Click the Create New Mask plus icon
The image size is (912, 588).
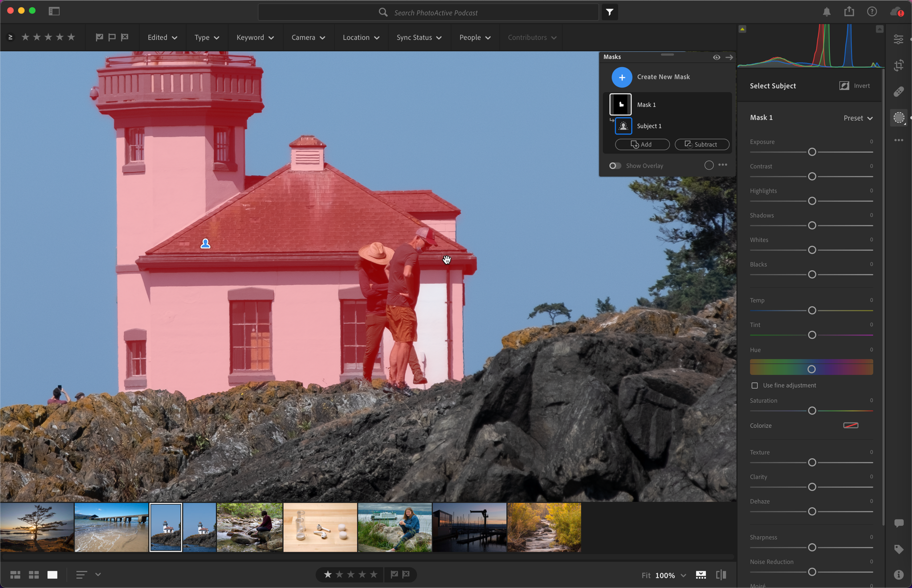coord(622,77)
